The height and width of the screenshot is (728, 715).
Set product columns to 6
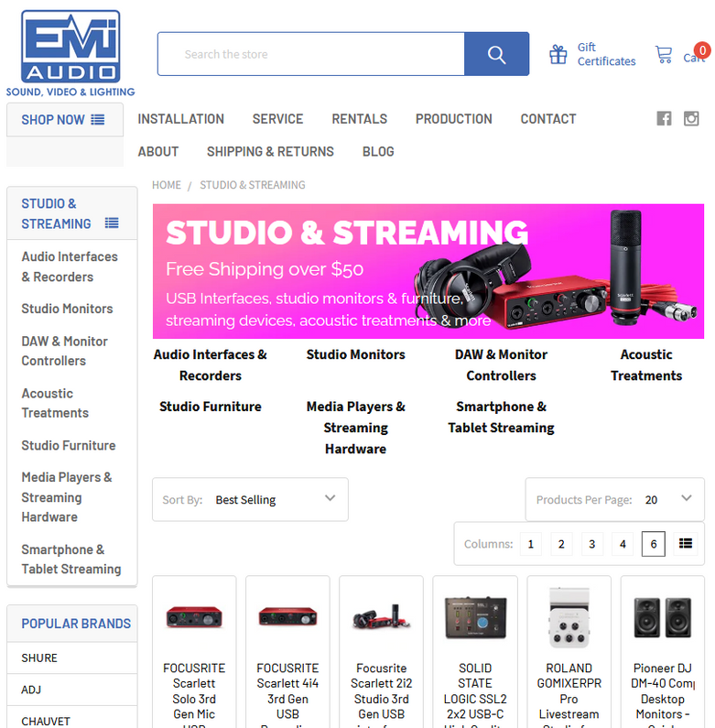[x=654, y=544]
